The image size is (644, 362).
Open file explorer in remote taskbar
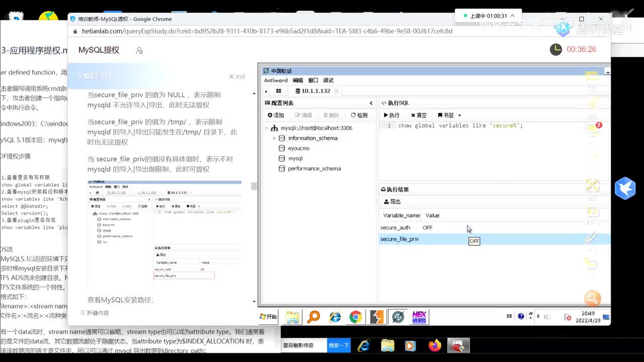[x=292, y=317]
